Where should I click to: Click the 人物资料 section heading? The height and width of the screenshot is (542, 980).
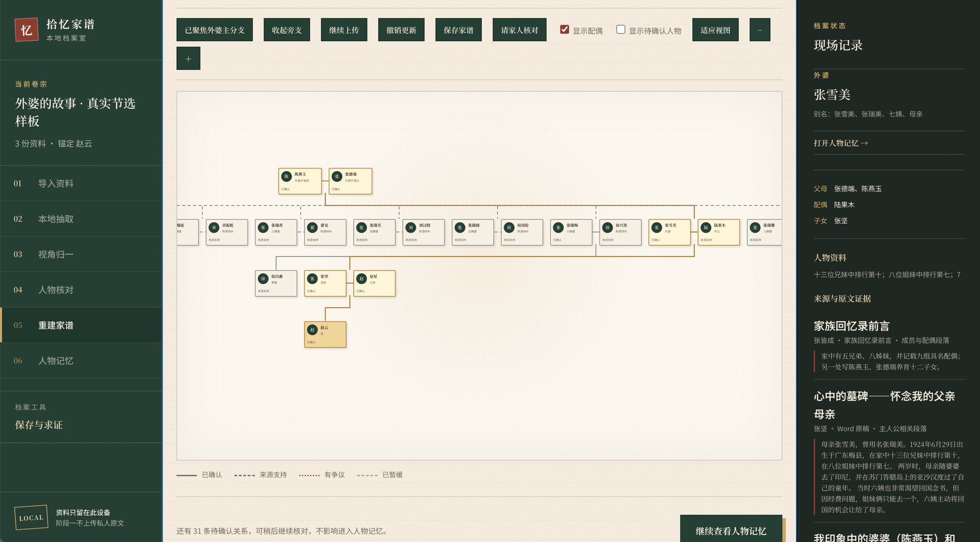830,258
